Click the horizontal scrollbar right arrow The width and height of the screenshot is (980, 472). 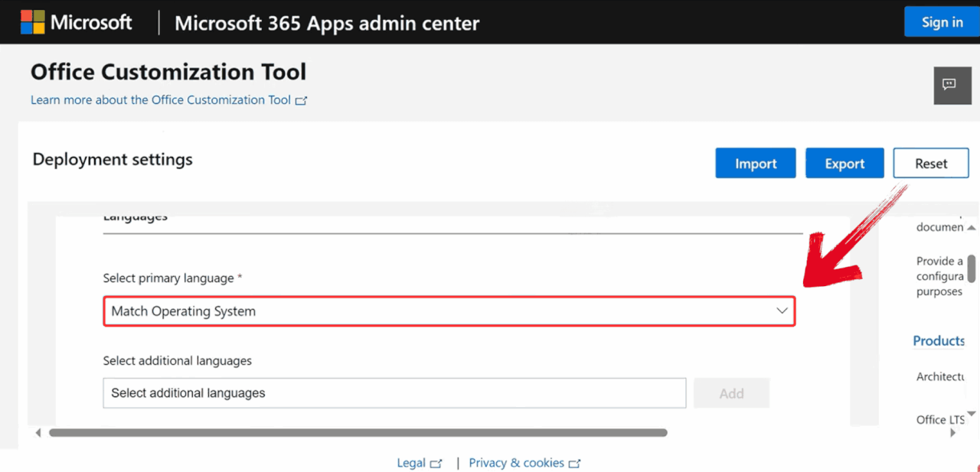tap(953, 433)
